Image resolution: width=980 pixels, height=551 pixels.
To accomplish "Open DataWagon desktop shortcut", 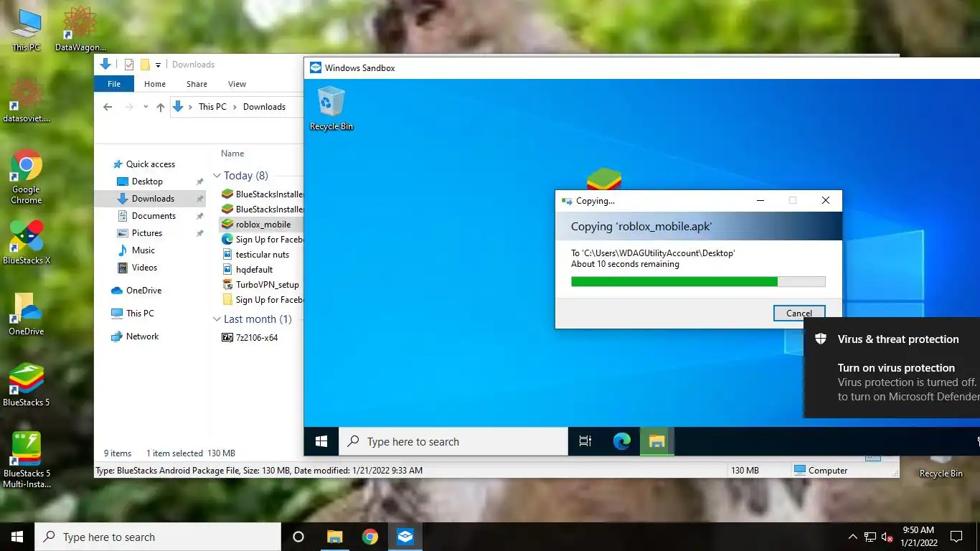I will pyautogui.click(x=80, y=29).
